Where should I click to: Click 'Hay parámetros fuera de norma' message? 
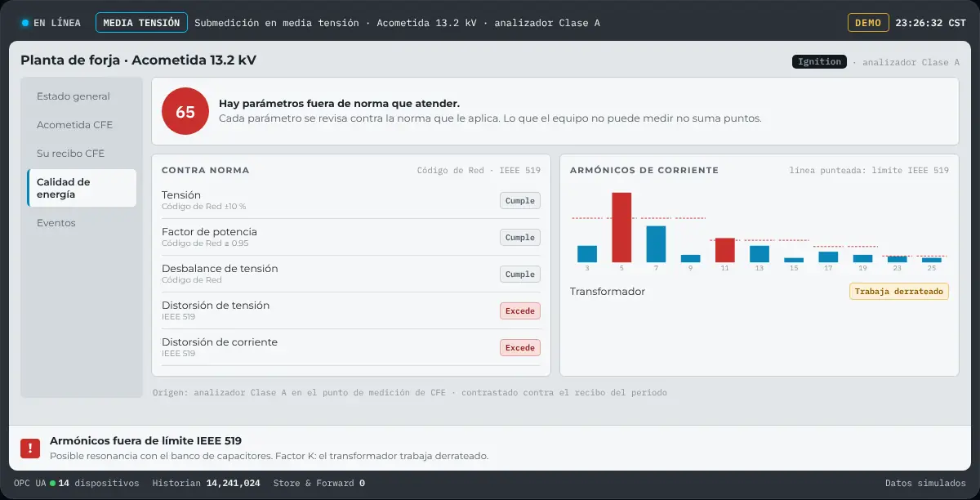[340, 104]
